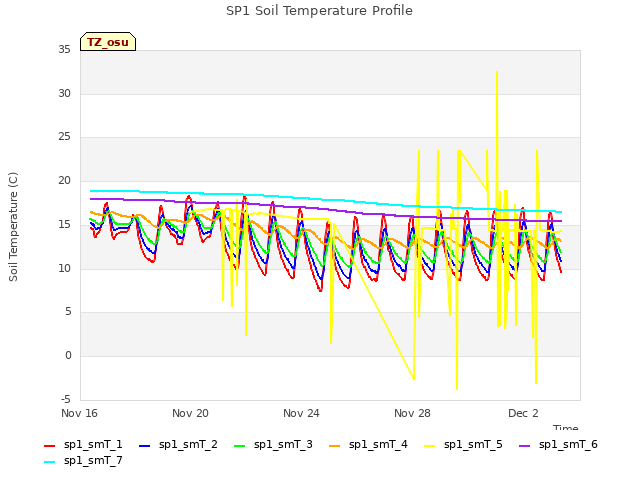
Task: Toggle sp1_smT_1 series legend label
Action: tap(93, 444)
